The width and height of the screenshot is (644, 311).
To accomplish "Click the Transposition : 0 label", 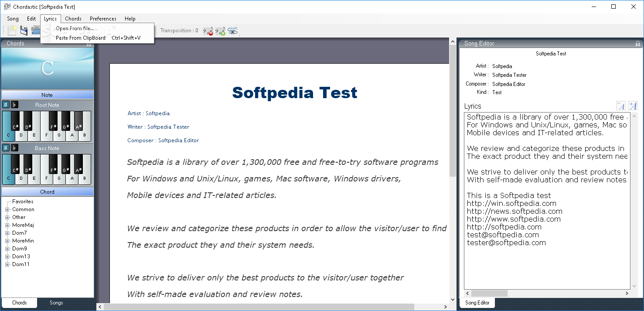I will [179, 31].
